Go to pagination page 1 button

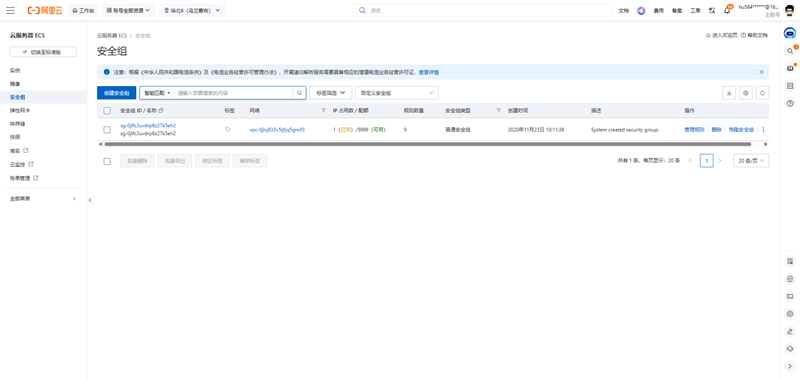[x=707, y=161]
